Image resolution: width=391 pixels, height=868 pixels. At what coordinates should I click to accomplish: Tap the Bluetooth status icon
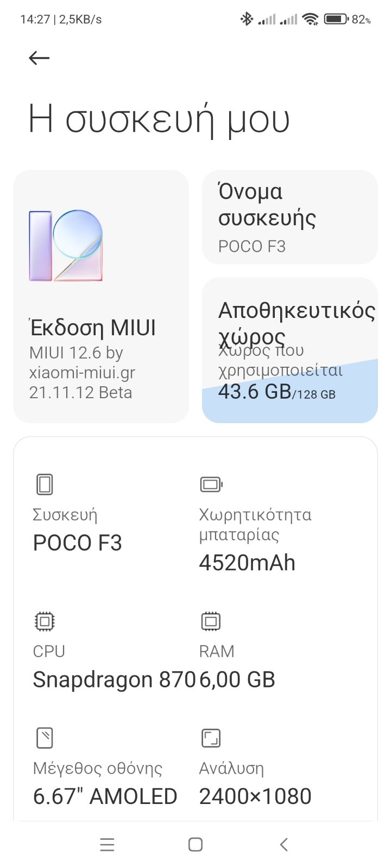[247, 20]
